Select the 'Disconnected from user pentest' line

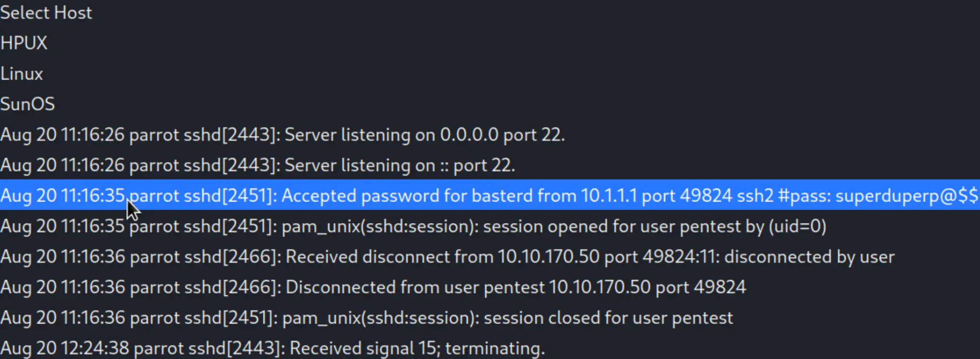pyautogui.click(x=373, y=287)
